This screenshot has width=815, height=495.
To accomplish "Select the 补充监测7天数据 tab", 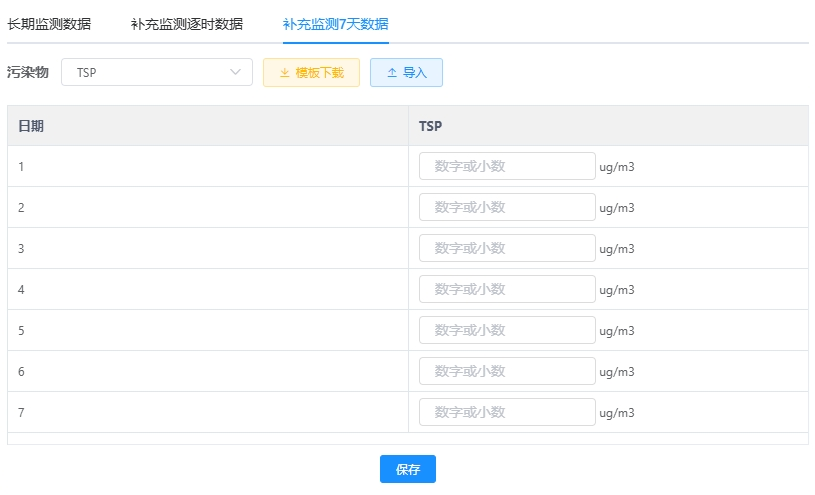I will click(x=335, y=24).
